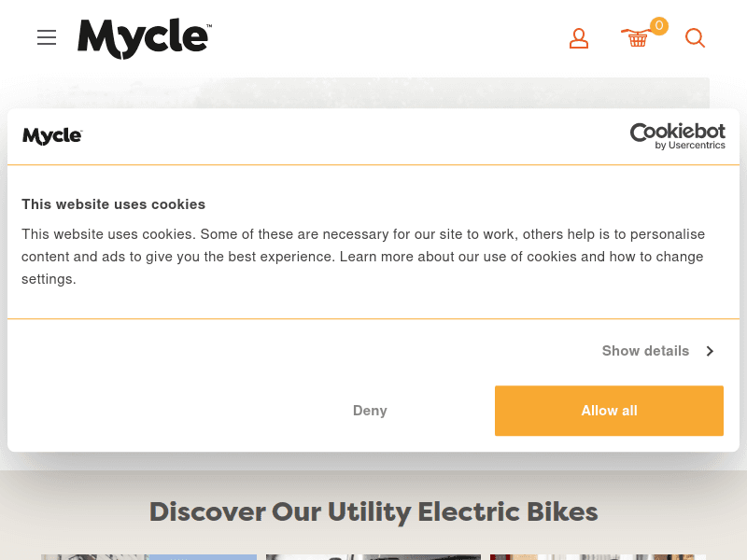This screenshot has height=560, width=747.
Task: Click the rightmost bike product image
Action: (593, 557)
